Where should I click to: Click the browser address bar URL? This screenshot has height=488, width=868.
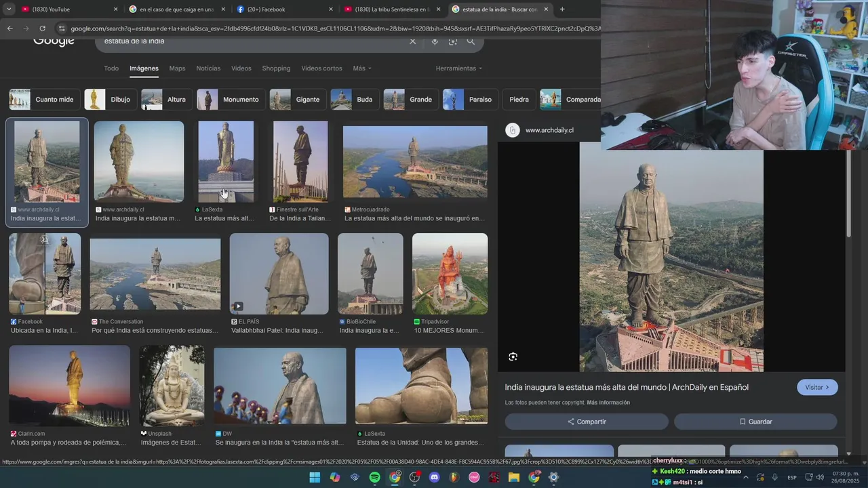tap(335, 28)
